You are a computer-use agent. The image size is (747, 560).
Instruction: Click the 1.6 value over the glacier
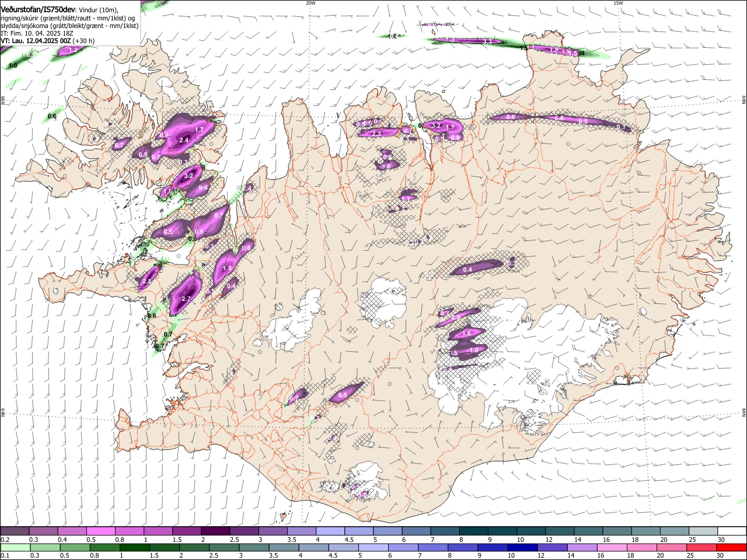[x=466, y=334]
